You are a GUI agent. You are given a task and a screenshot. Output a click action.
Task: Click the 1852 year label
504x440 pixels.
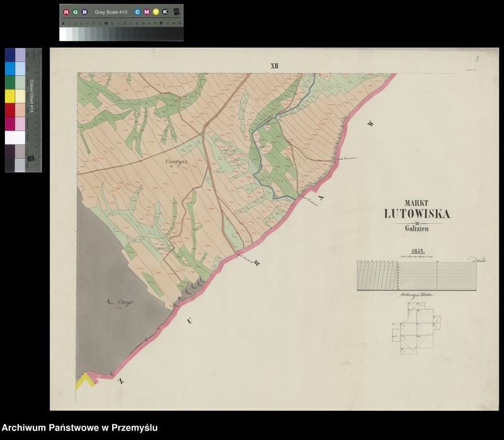click(418, 251)
